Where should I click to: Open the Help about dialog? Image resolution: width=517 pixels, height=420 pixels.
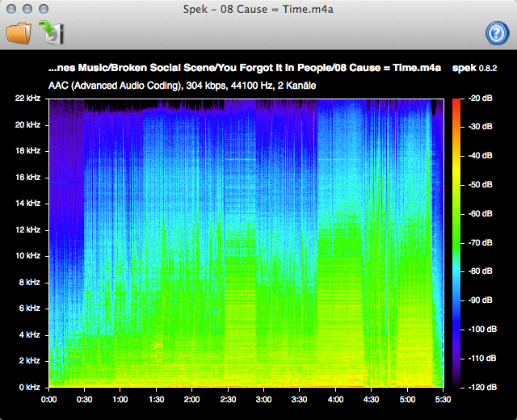click(498, 33)
